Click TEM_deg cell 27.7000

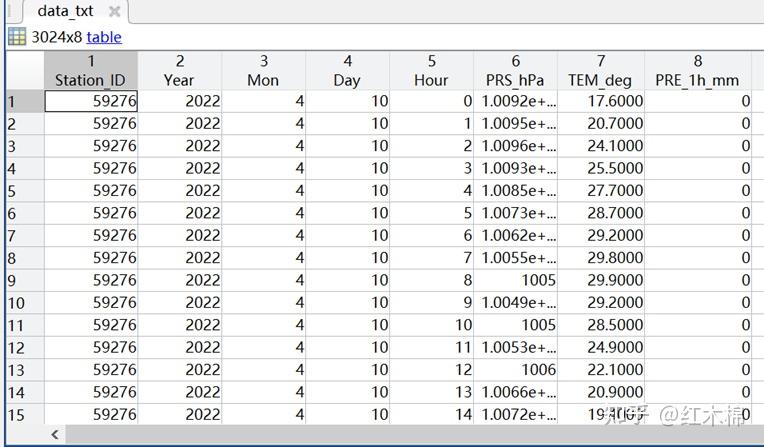coord(601,191)
